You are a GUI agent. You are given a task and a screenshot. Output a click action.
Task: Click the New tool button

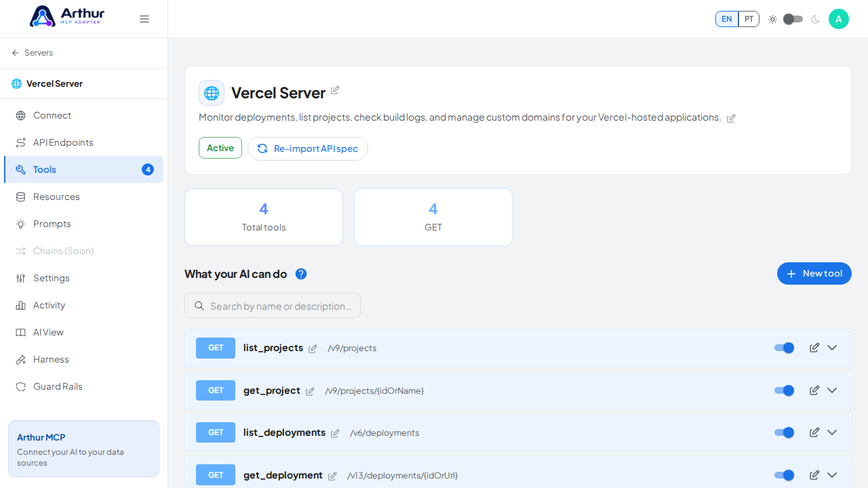pos(814,274)
